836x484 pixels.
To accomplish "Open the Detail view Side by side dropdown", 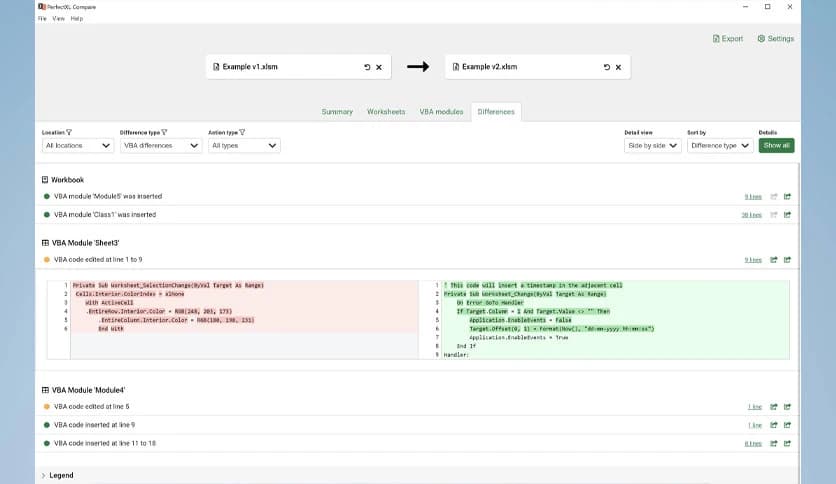I will pos(653,146).
